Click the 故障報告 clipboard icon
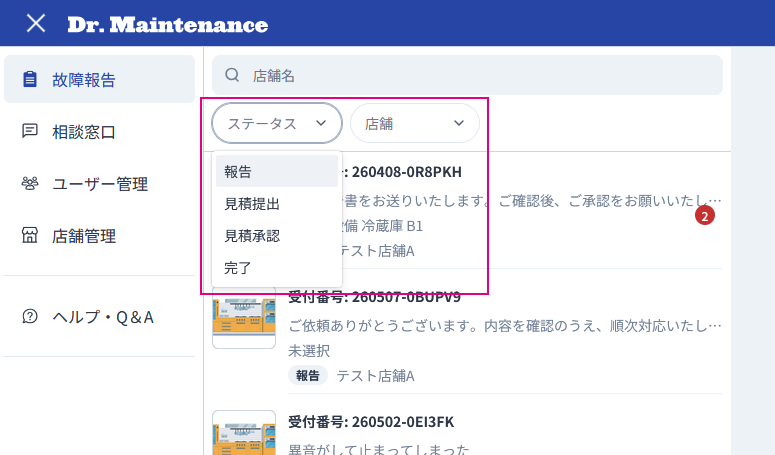The height and width of the screenshot is (455, 775). pyautogui.click(x=30, y=79)
